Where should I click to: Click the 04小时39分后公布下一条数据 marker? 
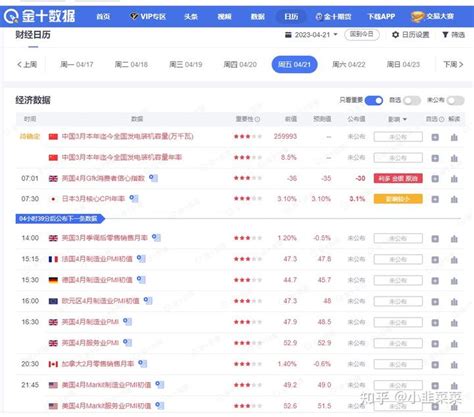click(x=60, y=219)
